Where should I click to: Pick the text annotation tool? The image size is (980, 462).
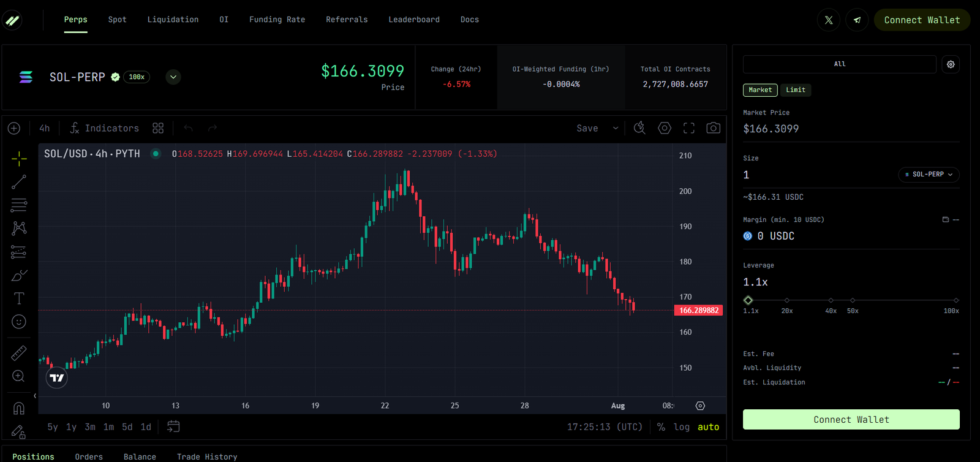(19, 298)
